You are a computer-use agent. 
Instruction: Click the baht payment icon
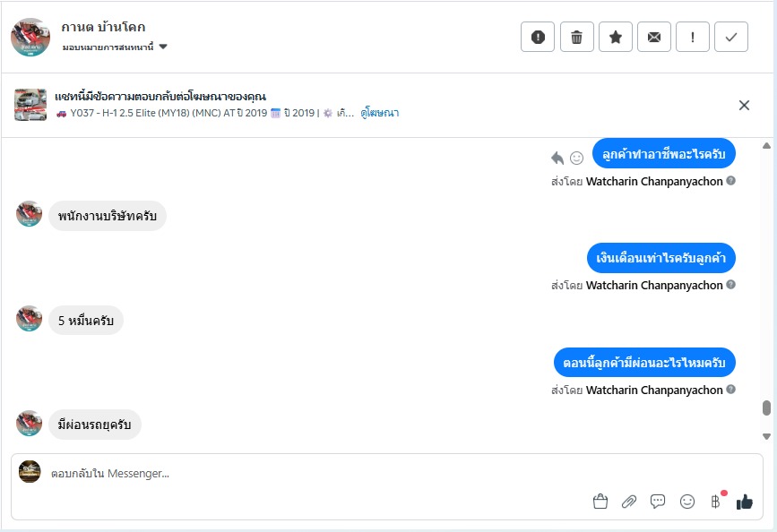(715, 502)
